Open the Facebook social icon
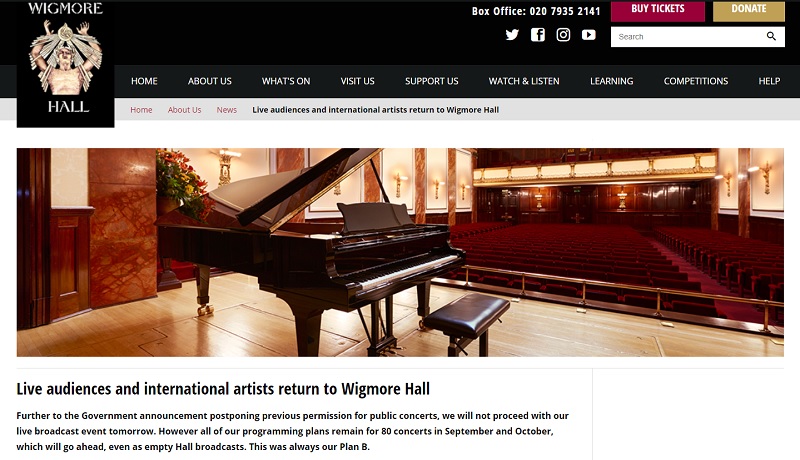Screen dimensions: 800x460 (538, 35)
